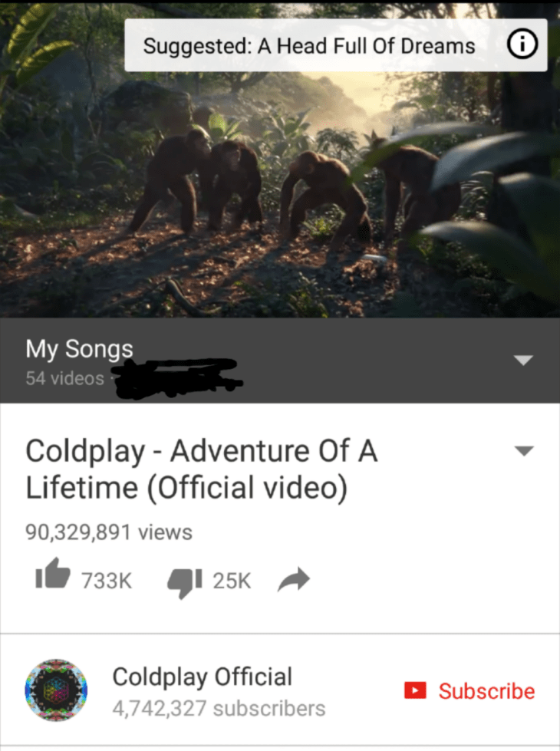This screenshot has height=751, width=560.
Task: Expand the video description arrow
Action: [524, 451]
